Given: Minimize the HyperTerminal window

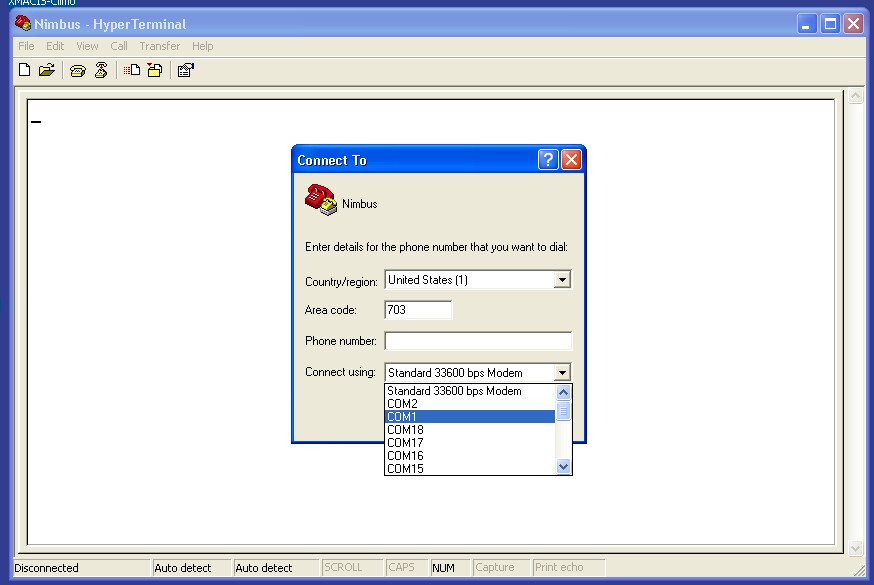Looking at the screenshot, I should click(806, 24).
